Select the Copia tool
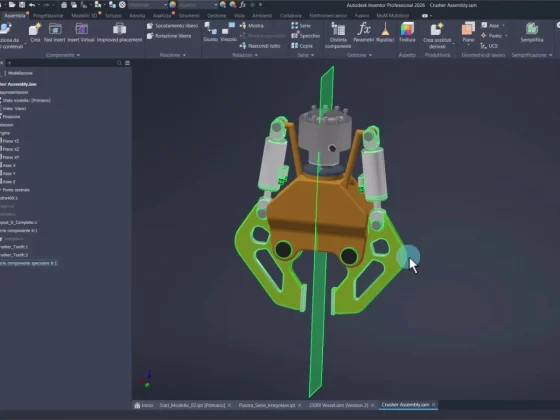 pyautogui.click(x=302, y=46)
